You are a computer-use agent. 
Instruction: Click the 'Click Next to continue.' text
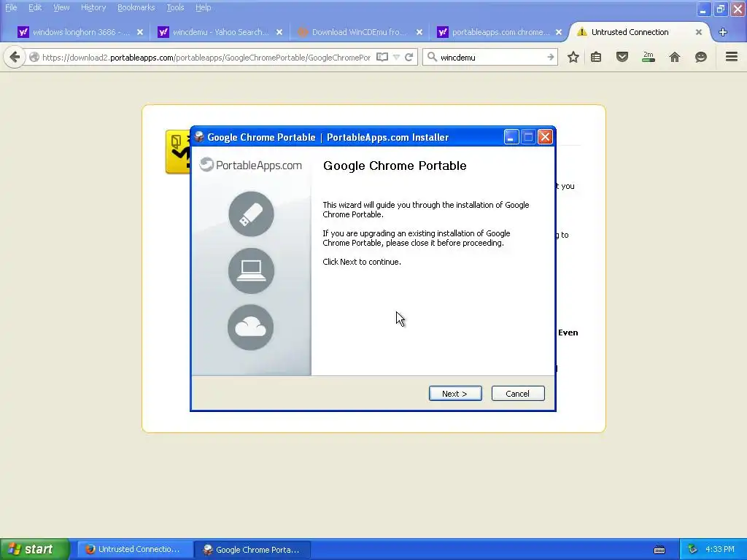(362, 262)
